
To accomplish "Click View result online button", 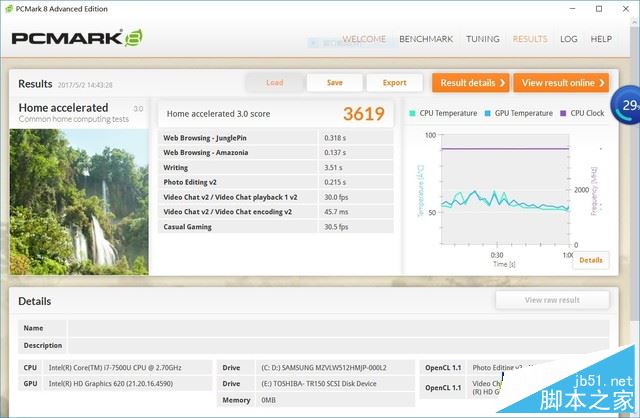I will click(x=561, y=83).
